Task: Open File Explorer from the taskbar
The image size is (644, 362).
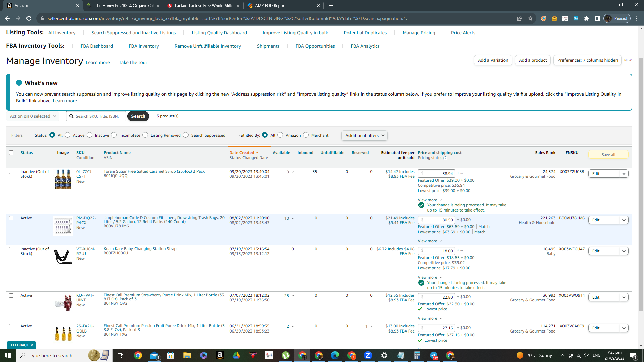Action: click(187, 355)
